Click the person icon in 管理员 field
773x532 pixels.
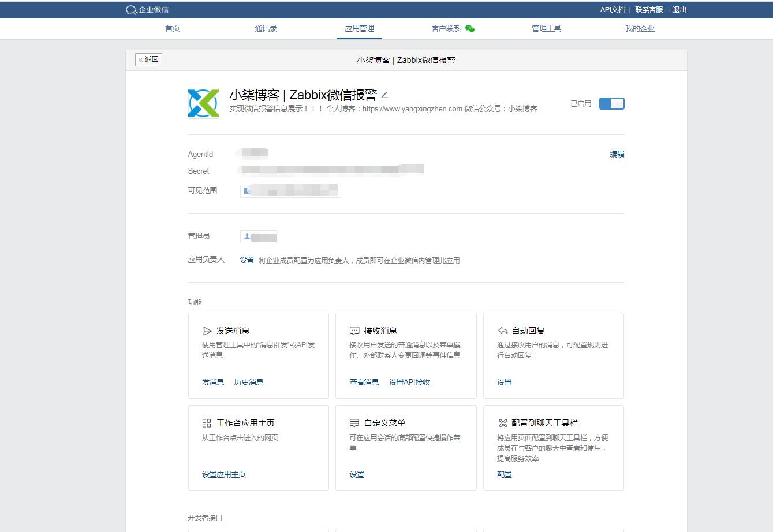click(x=247, y=237)
